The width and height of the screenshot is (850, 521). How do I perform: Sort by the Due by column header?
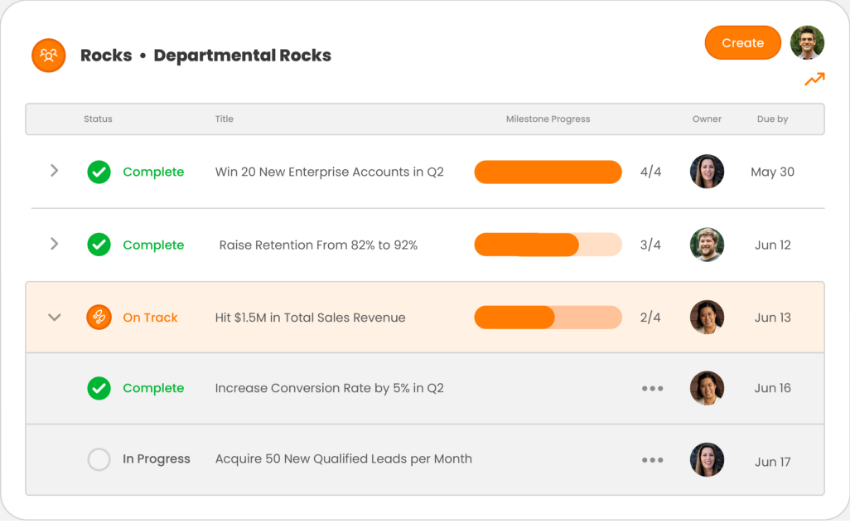click(x=772, y=119)
